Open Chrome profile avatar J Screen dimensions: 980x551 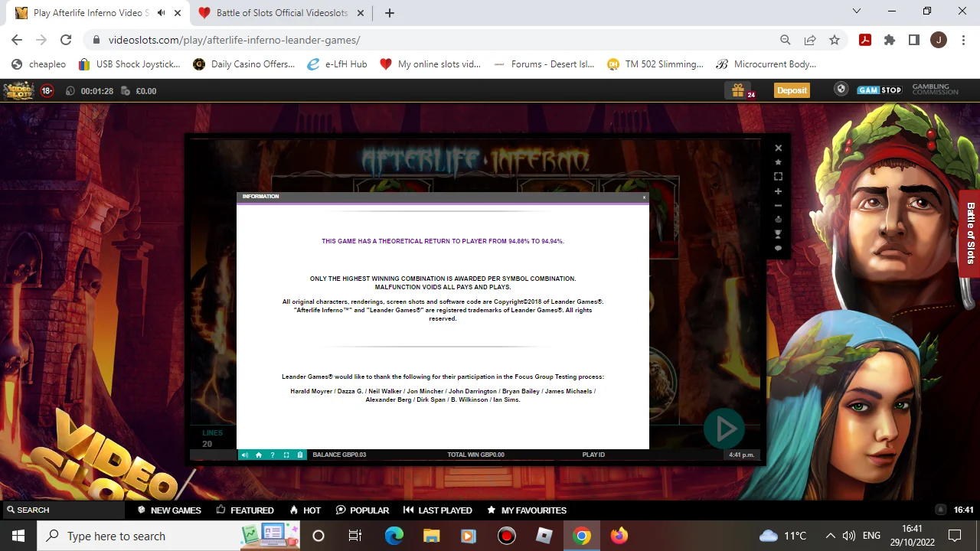tap(939, 40)
